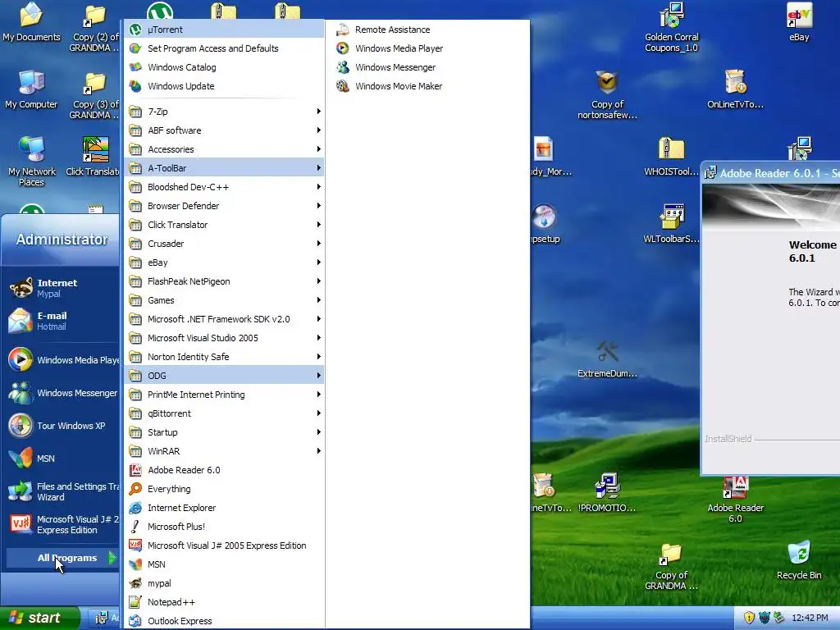Expand the 7-Zip program folder
Image resolution: width=840 pixels, height=630 pixels.
point(224,112)
